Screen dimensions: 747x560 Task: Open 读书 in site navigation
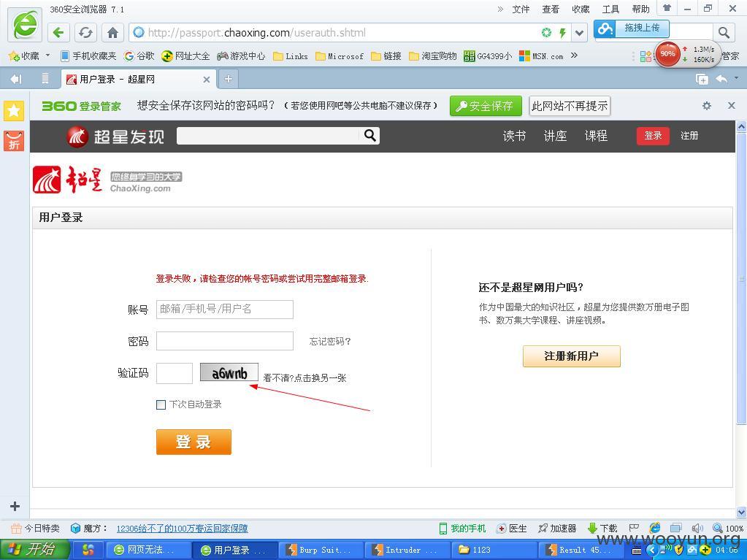515,136
